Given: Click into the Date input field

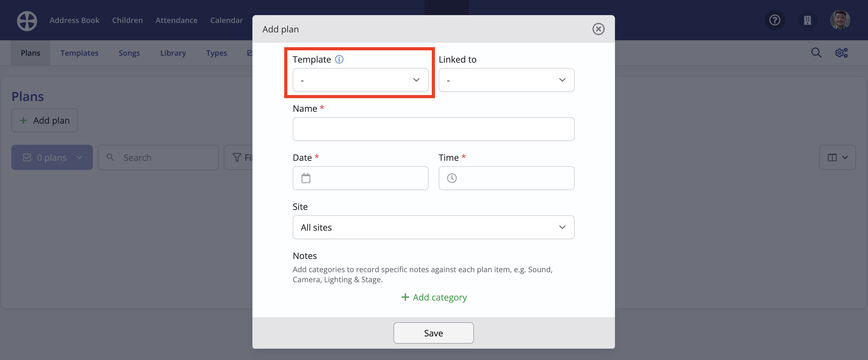Looking at the screenshot, I should tap(360, 178).
